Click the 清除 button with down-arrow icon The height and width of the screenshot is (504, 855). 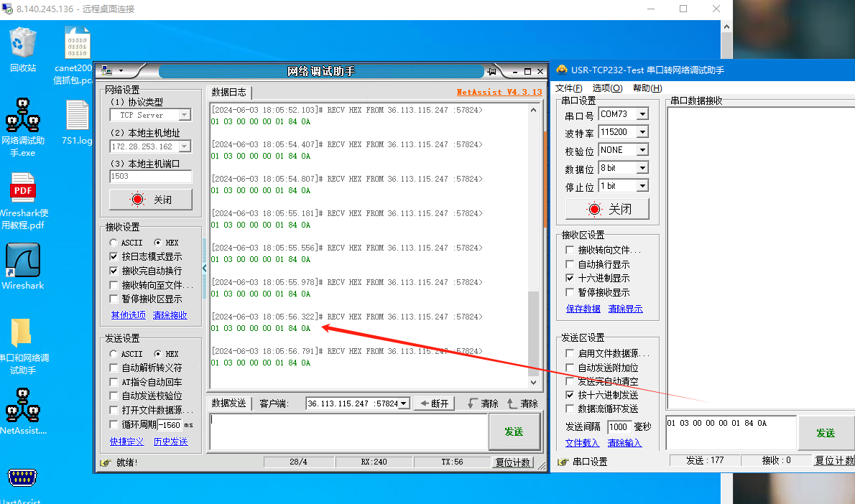(483, 403)
